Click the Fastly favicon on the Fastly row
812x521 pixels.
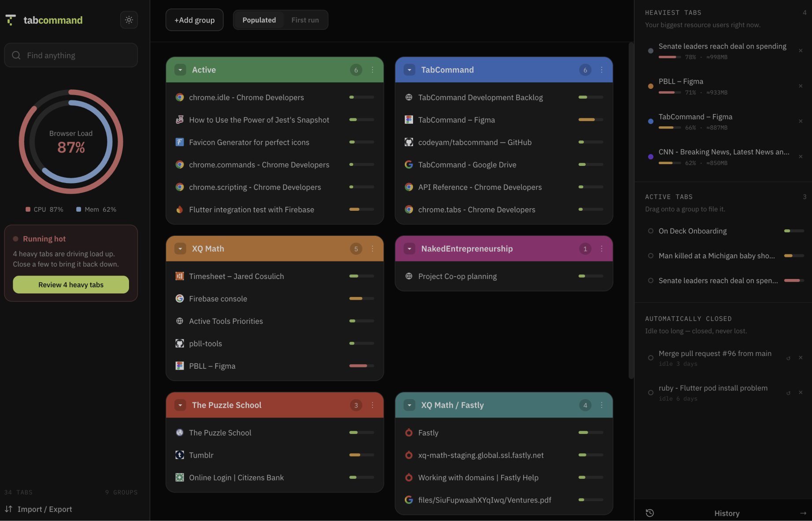[x=409, y=433]
